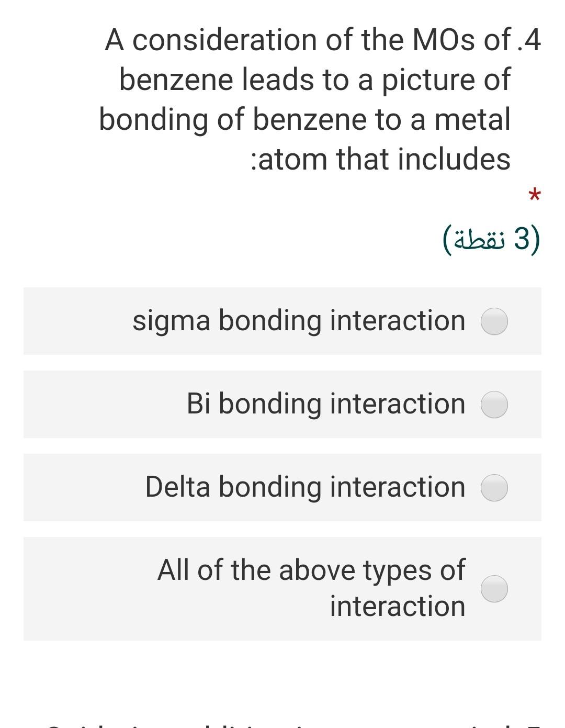This screenshot has height=728, width=565.
Task: Select the "sigma bonding interaction" radio button
Action: click(494, 321)
